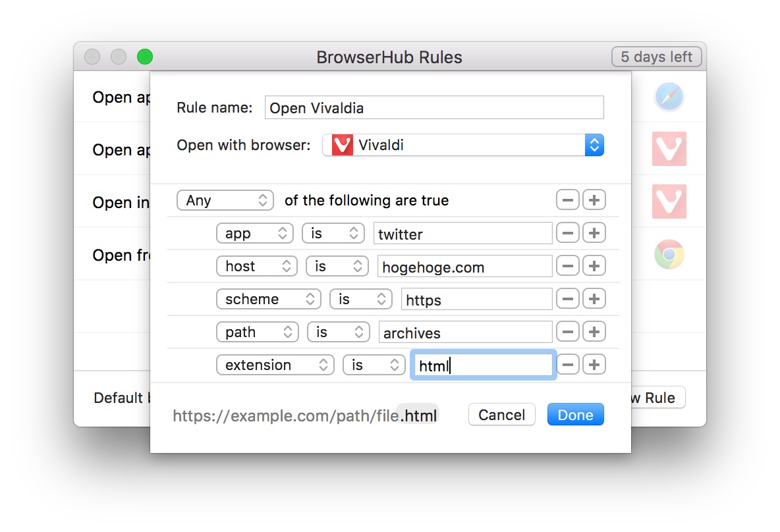Screen dimensions: 780x532
Task: Click the archives value field
Action: tap(465, 332)
